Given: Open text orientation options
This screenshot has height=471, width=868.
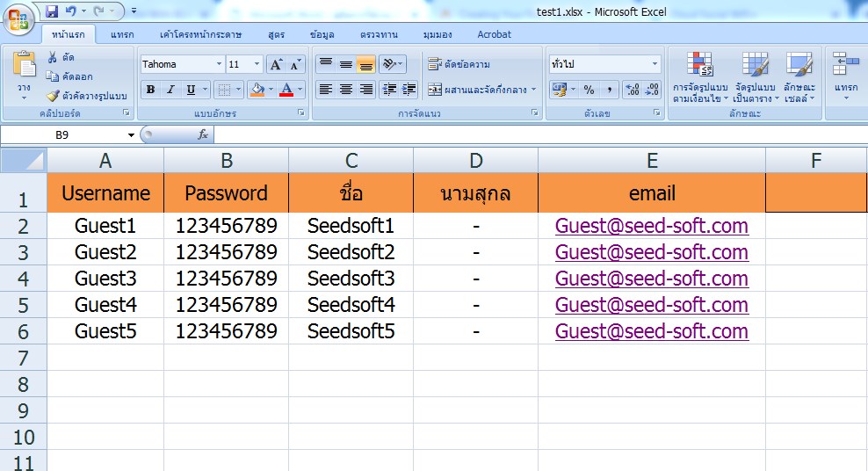Looking at the screenshot, I should pos(393,64).
